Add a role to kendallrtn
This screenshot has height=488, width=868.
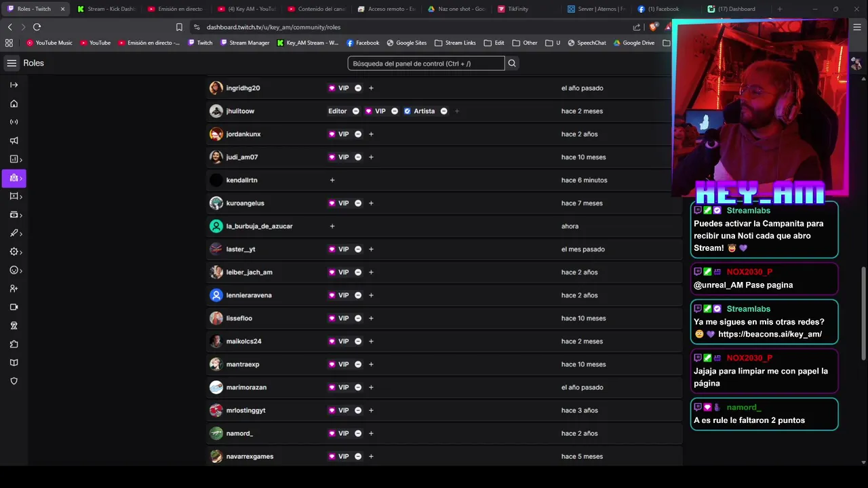332,180
